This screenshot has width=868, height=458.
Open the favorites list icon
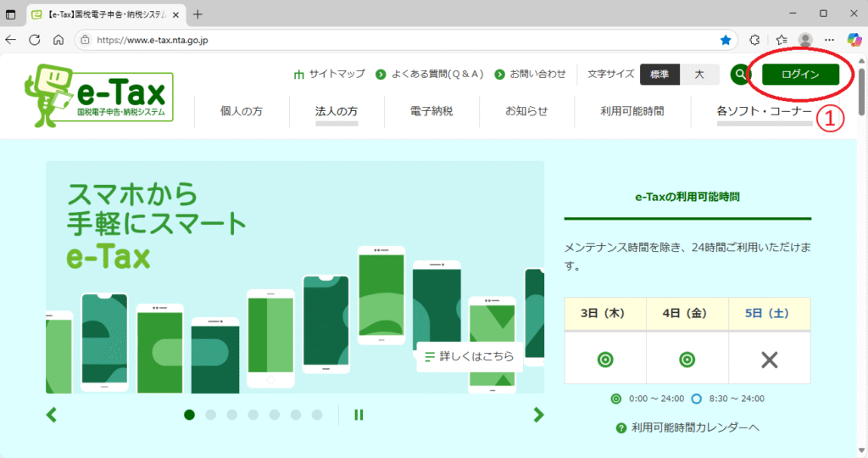point(781,40)
